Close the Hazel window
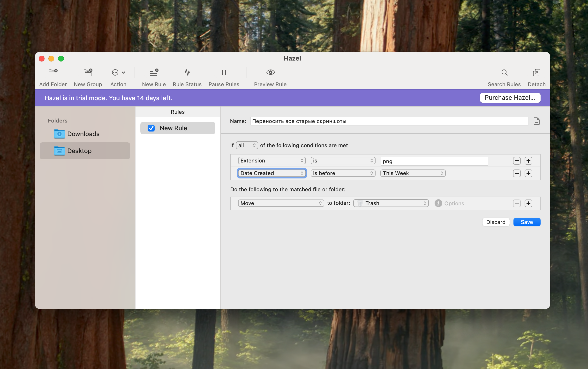The width and height of the screenshot is (588, 369). [x=42, y=59]
